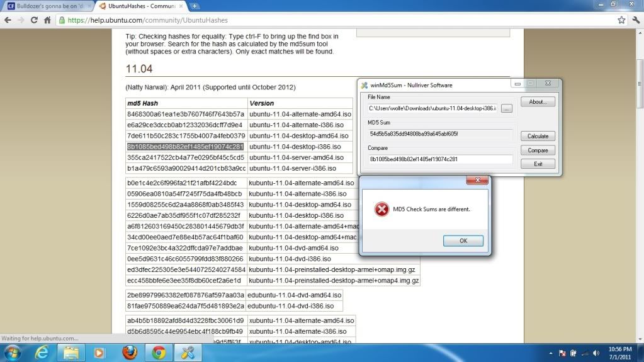Screen dimensions: 644x362
Task: Select highlighted hash 8b1085bed498b82ef1485ef19074c281
Action: 185,147
